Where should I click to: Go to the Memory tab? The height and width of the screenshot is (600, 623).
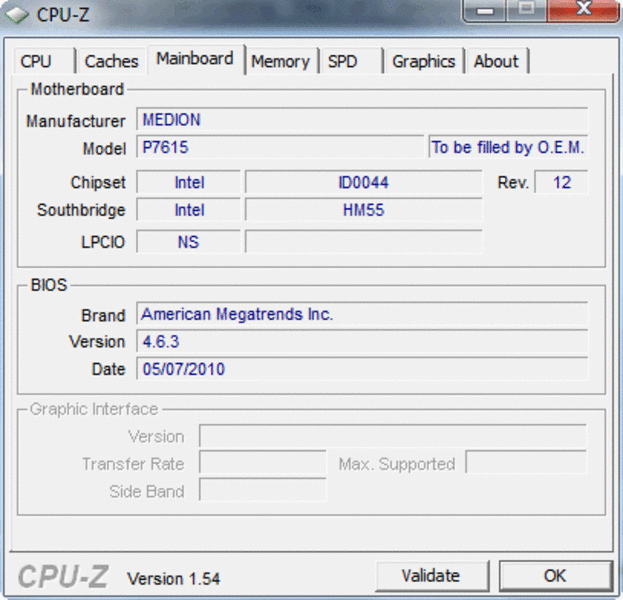pyautogui.click(x=281, y=61)
